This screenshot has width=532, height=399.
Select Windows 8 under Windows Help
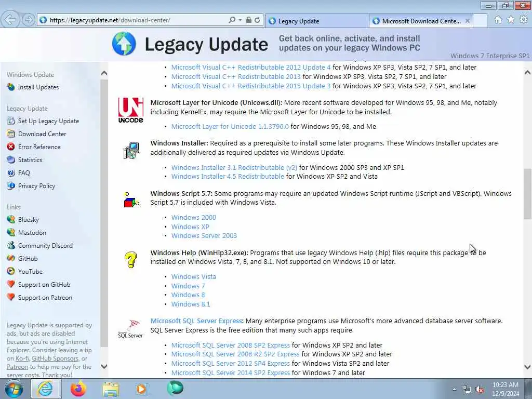pos(188,295)
